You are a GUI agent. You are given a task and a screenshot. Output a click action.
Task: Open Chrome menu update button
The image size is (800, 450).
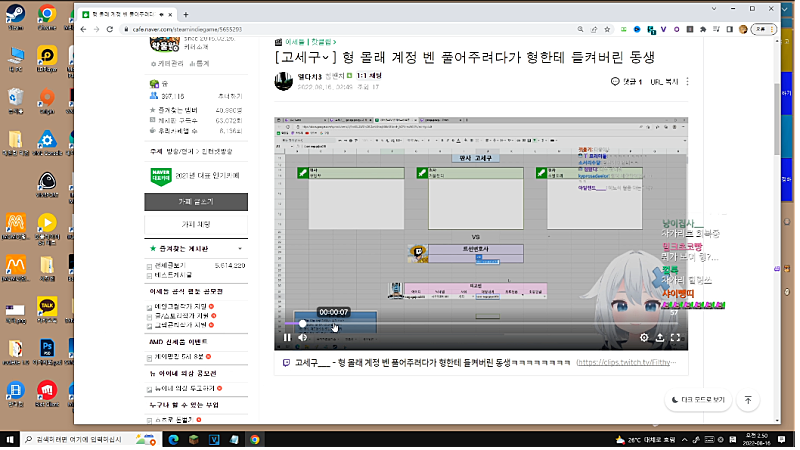coord(764,30)
